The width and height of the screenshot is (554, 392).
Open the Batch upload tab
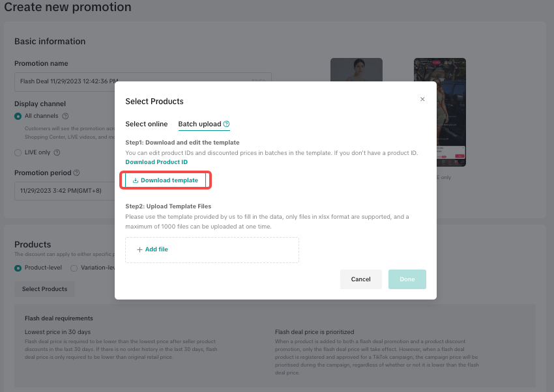pyautogui.click(x=199, y=124)
